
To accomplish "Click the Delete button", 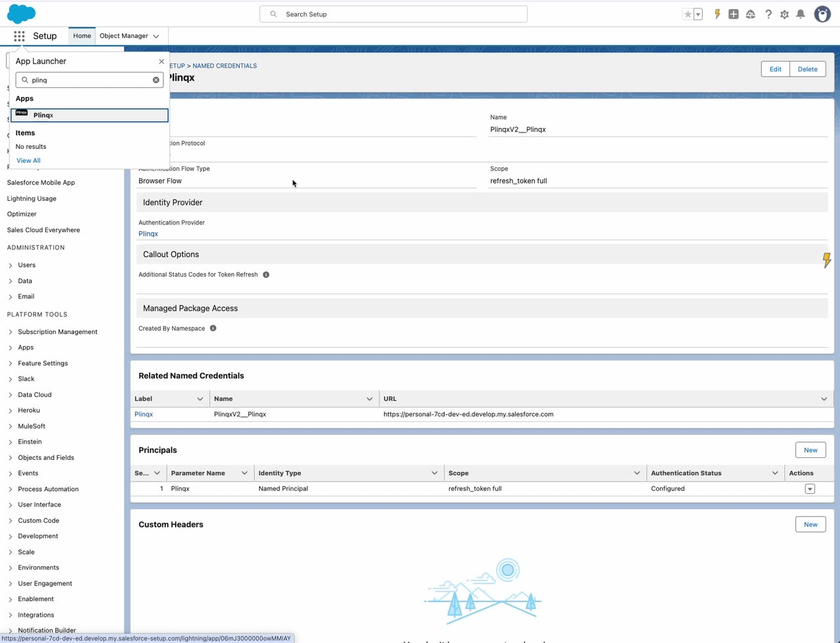I will [807, 69].
